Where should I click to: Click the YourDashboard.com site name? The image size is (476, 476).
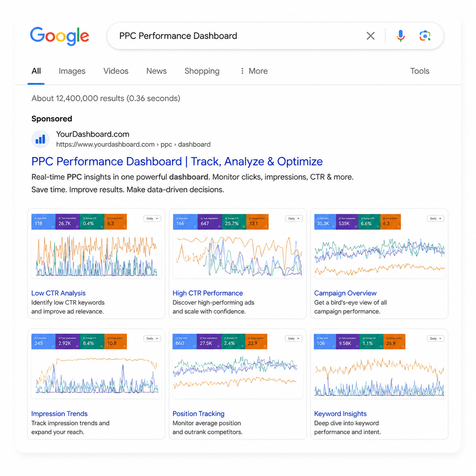click(x=93, y=134)
